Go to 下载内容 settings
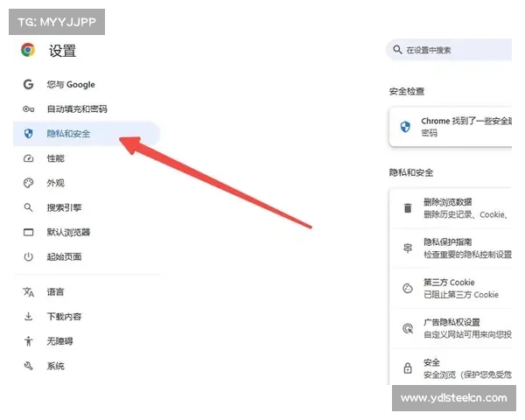 [x=64, y=317]
